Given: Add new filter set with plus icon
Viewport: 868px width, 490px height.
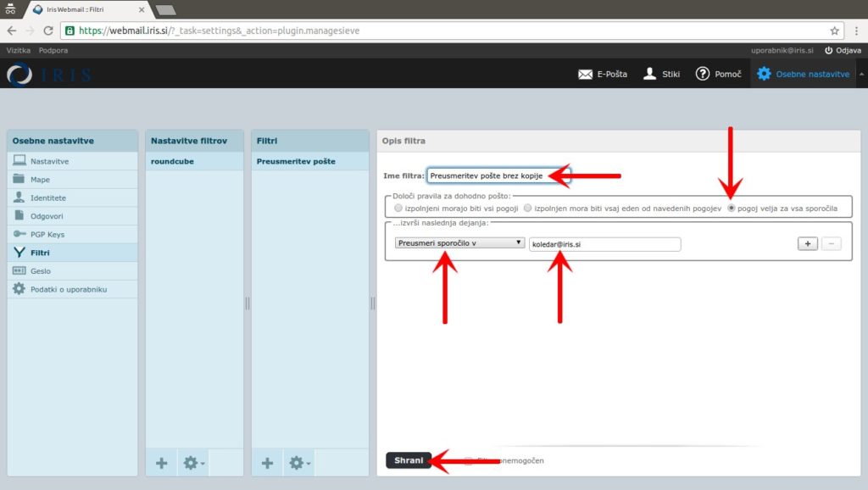Looking at the screenshot, I should (x=162, y=463).
